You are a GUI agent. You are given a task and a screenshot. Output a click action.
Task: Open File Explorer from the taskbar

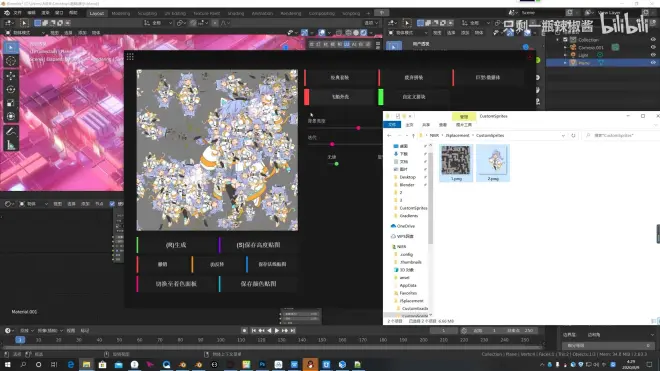(x=86, y=364)
